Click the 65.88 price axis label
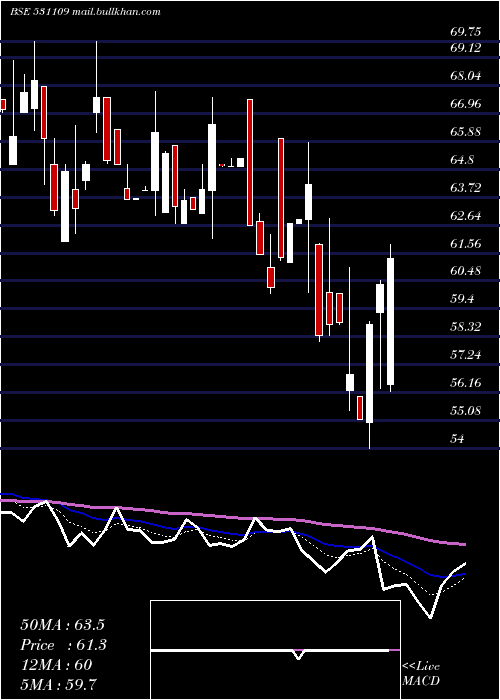 (x=466, y=132)
